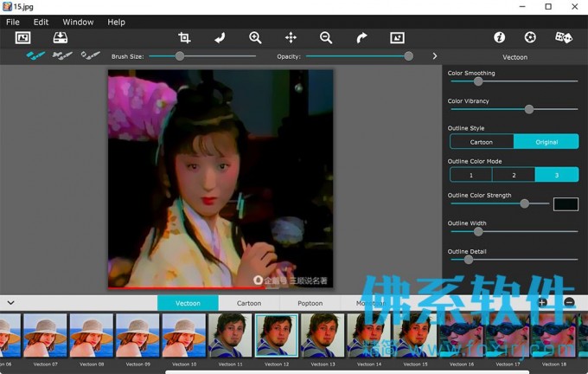Set Outline Style to Cartoon

482,142
